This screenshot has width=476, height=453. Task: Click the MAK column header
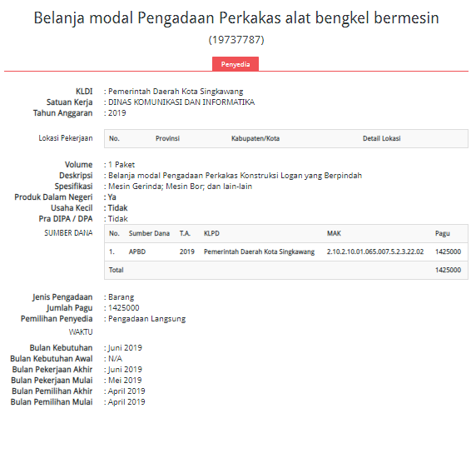(334, 233)
